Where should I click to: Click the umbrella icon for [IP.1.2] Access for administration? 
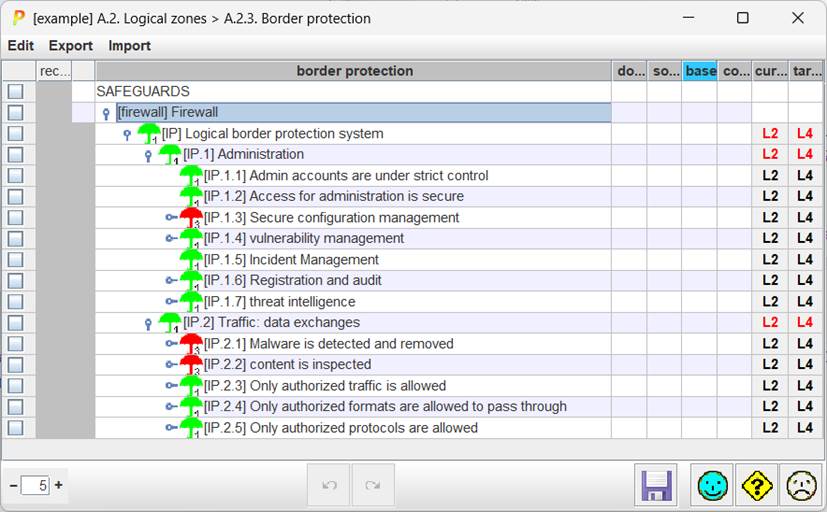click(x=191, y=197)
